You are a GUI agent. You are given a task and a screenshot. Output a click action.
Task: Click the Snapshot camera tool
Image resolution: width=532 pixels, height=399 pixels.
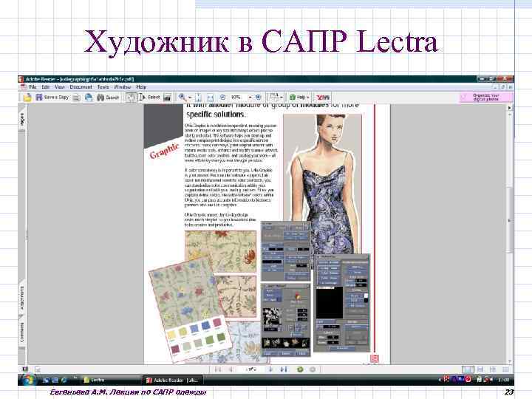167,98
